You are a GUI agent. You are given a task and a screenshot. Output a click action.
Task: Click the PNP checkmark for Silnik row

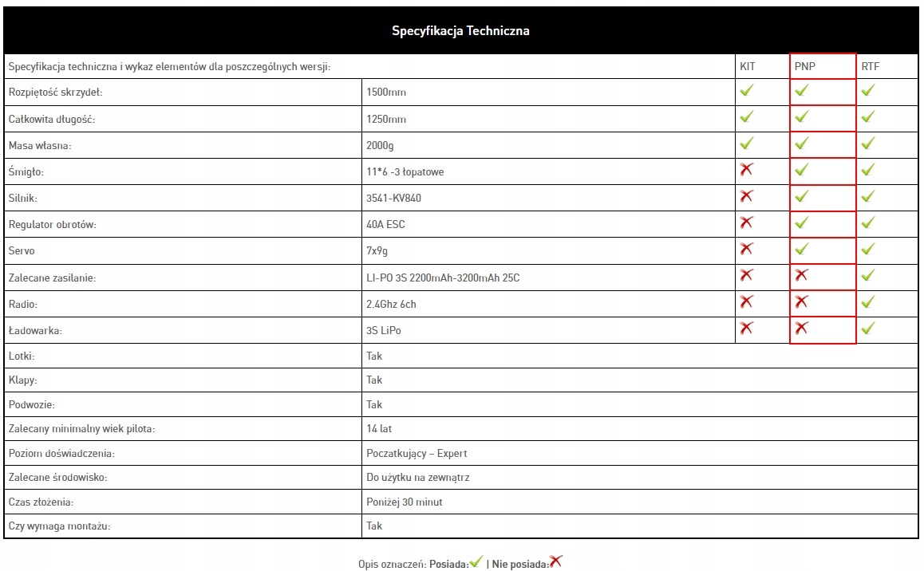(x=802, y=196)
